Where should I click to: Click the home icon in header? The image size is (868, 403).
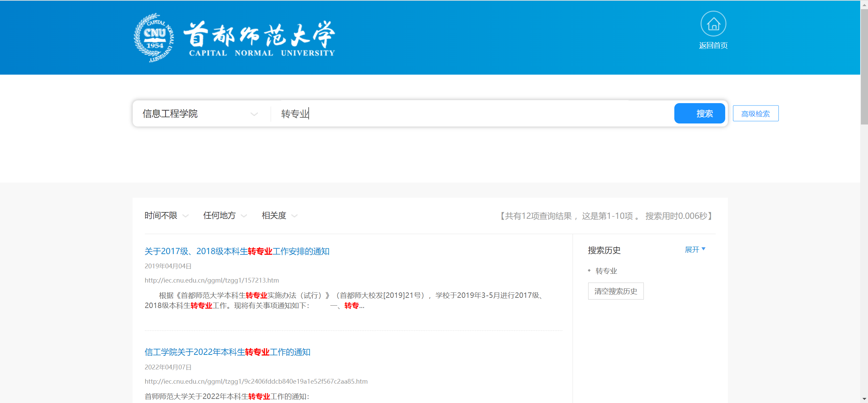click(713, 24)
